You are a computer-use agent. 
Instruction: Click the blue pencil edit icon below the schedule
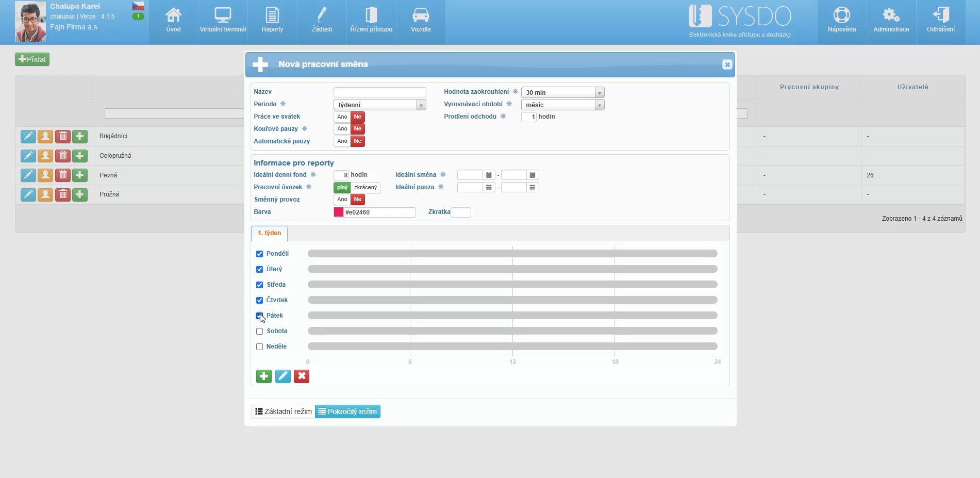283,376
